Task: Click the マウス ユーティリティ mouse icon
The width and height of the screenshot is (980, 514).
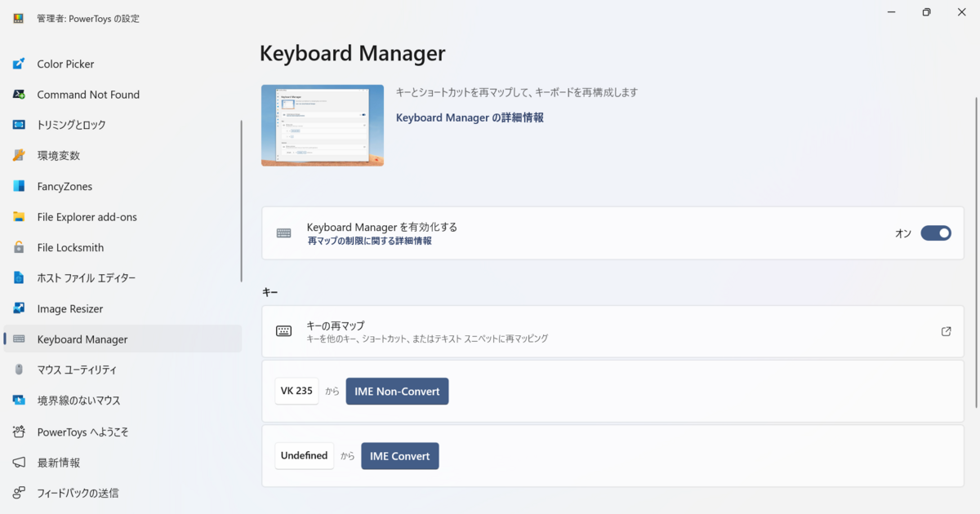Action: [19, 370]
